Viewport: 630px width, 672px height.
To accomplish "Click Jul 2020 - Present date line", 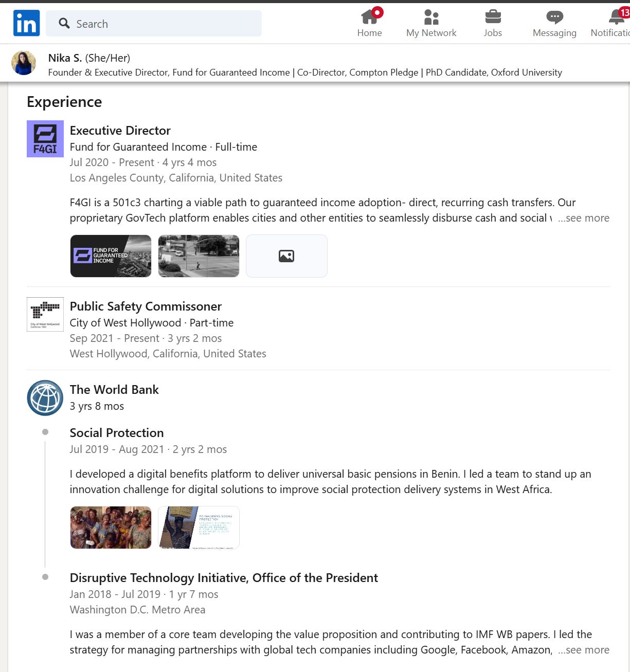I will [x=143, y=162].
